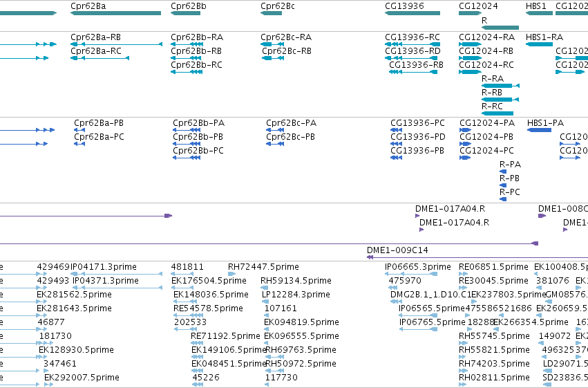This screenshot has width=588, height=388.
Task: Select EST EK281562.5prime label
Action: [74, 295]
